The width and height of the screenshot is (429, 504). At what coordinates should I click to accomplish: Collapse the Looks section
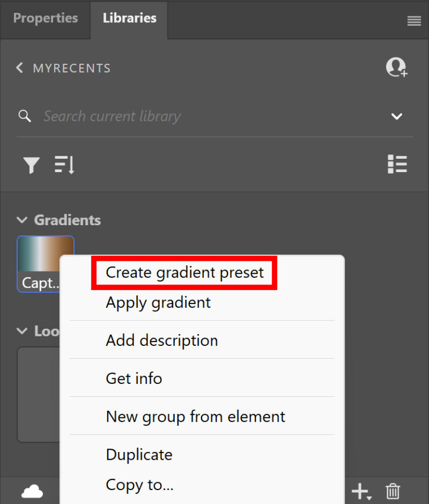21,331
